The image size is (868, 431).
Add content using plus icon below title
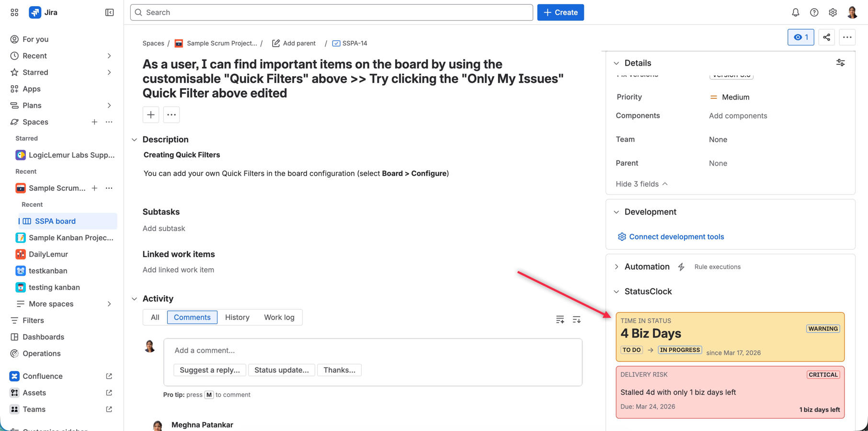(x=150, y=114)
